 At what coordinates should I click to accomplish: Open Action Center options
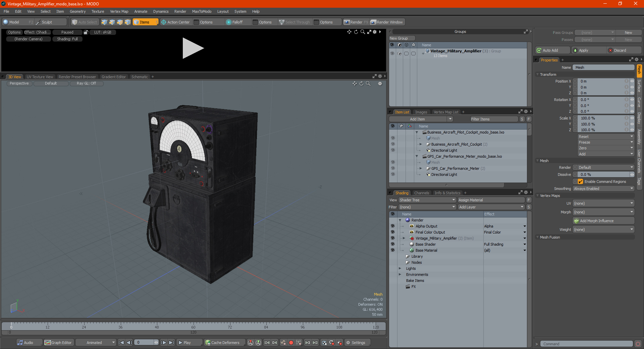175,22
